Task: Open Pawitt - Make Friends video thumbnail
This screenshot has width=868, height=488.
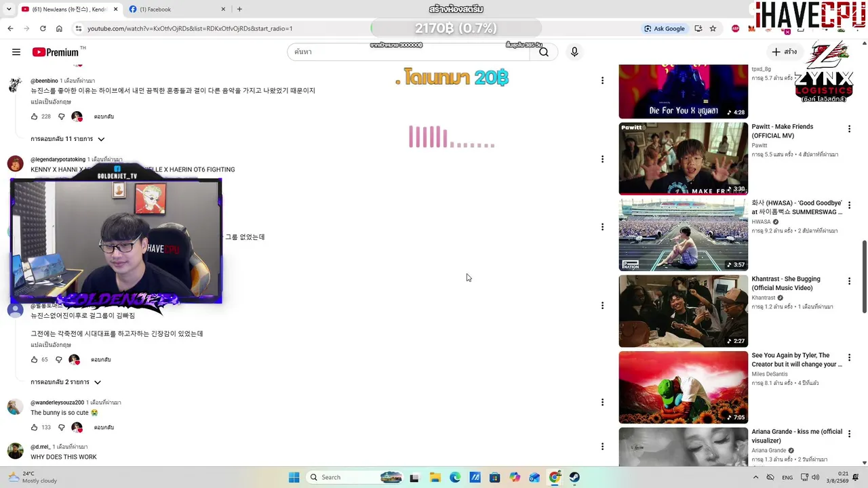Action: point(684,159)
